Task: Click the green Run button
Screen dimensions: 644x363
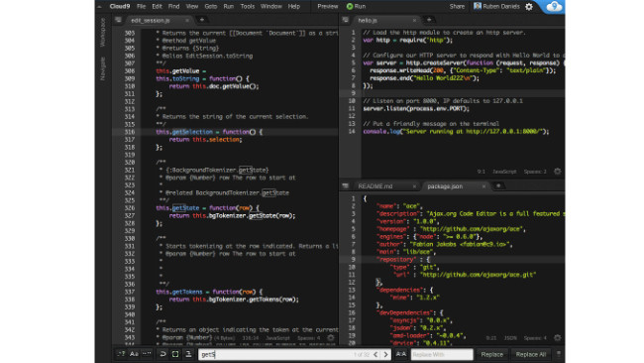Action: (x=356, y=7)
